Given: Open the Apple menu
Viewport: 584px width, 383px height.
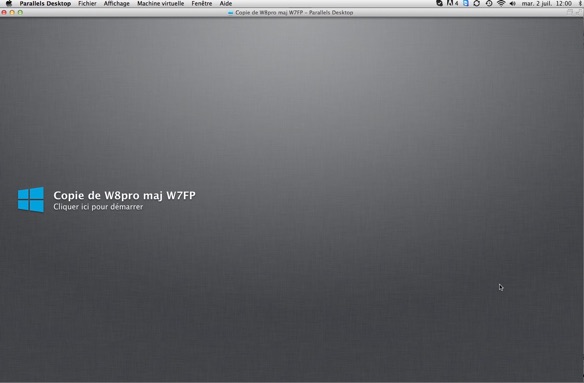Looking at the screenshot, I should [x=9, y=3].
